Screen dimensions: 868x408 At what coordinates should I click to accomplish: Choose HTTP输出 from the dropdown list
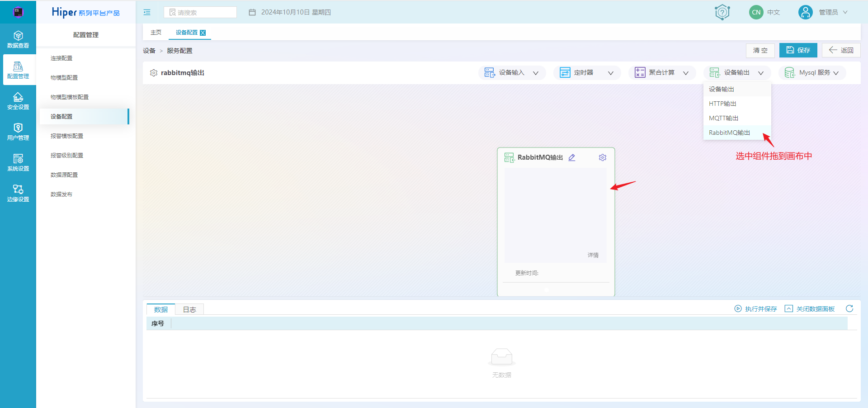pyautogui.click(x=737, y=104)
